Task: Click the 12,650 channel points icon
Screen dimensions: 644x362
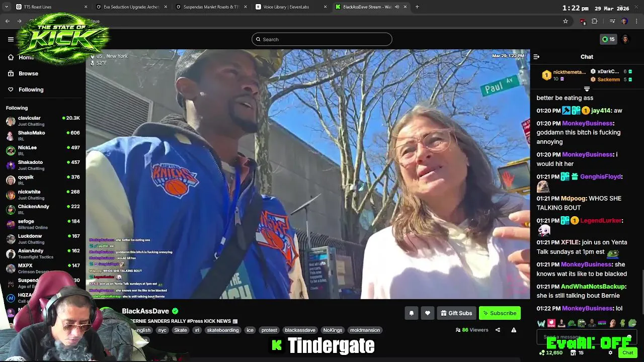Action: click(542, 353)
